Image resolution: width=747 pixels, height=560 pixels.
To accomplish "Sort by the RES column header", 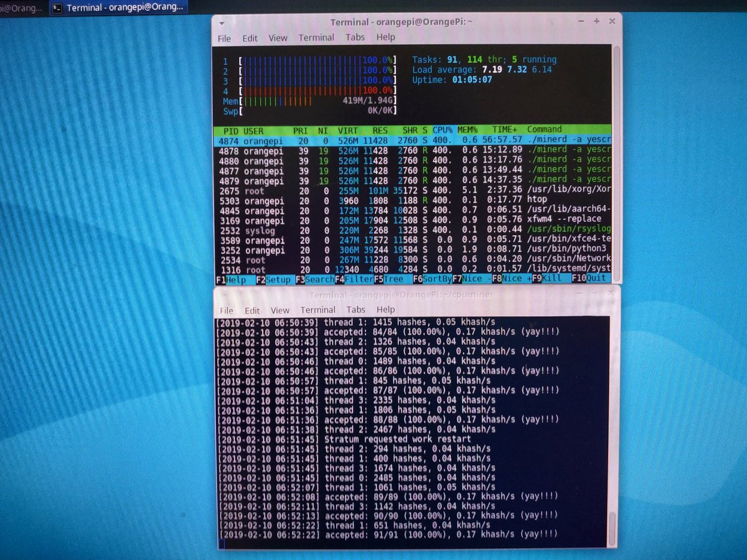I will [x=380, y=131].
